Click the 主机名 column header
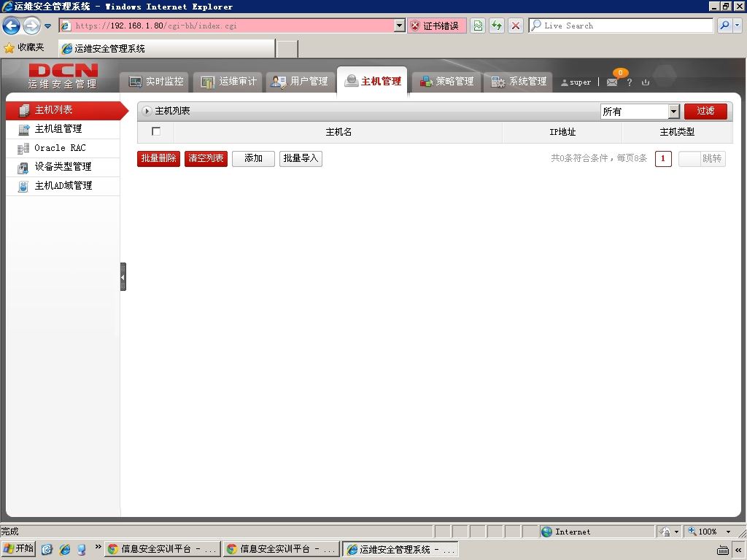 coord(338,132)
